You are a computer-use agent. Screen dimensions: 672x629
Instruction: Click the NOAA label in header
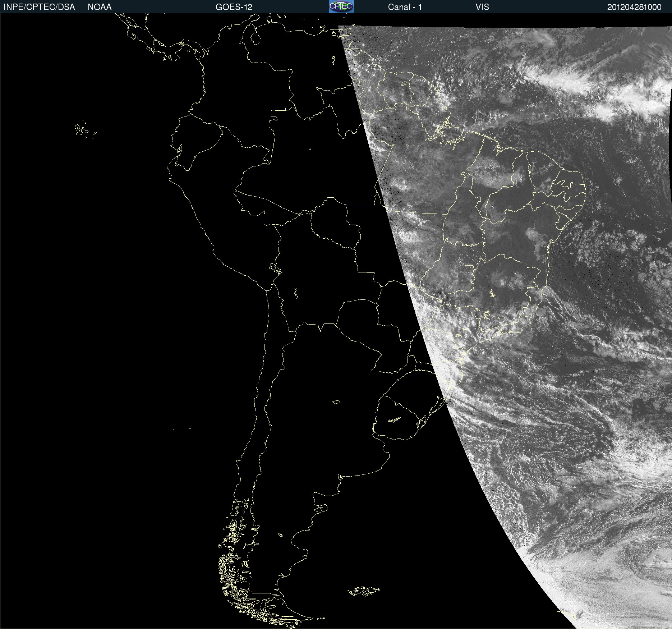[x=100, y=7]
